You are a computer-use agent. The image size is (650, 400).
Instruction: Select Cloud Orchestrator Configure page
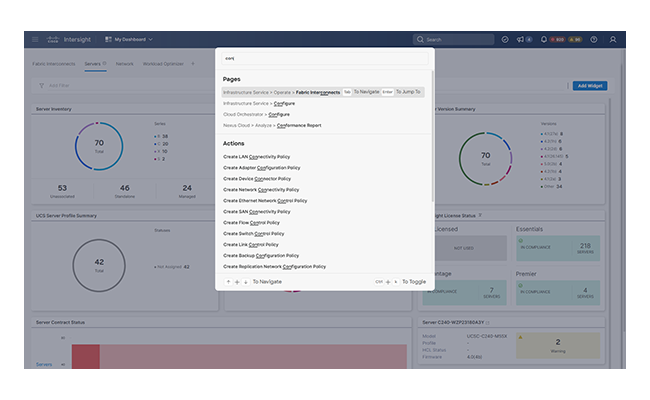click(x=256, y=114)
